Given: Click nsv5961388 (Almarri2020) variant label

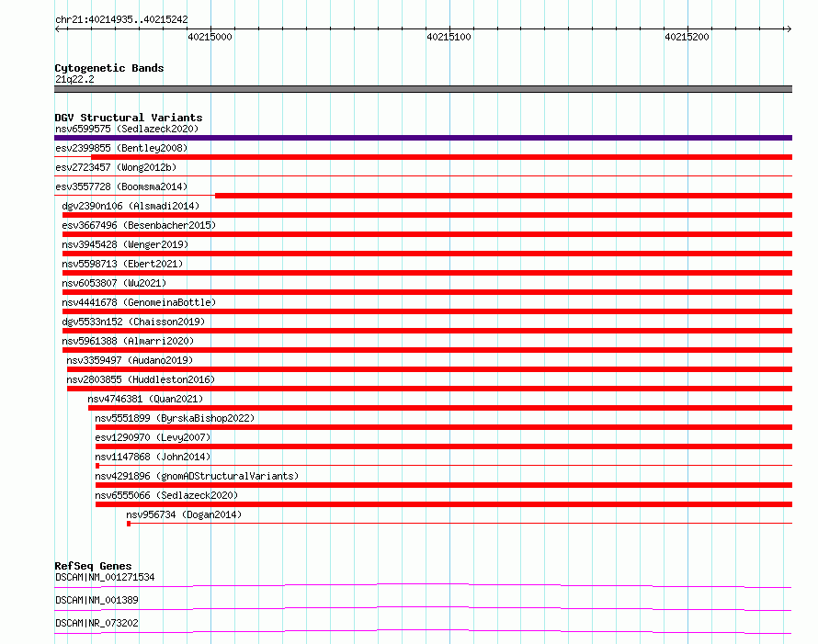Looking at the screenshot, I should pyautogui.click(x=128, y=341).
